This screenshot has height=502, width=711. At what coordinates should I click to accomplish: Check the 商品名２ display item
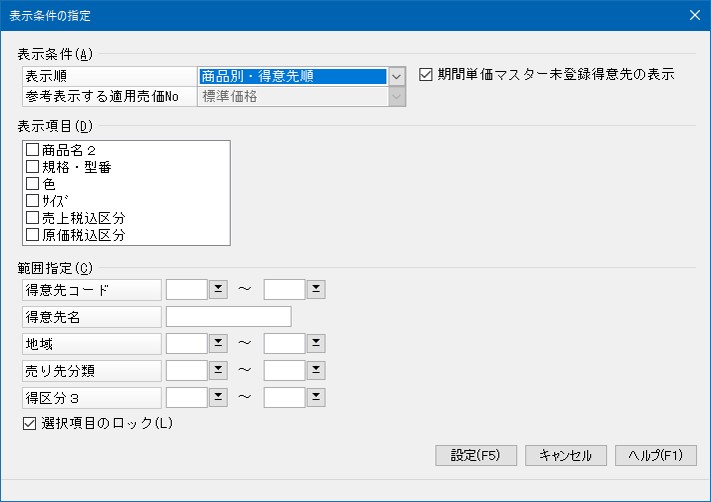[32, 150]
